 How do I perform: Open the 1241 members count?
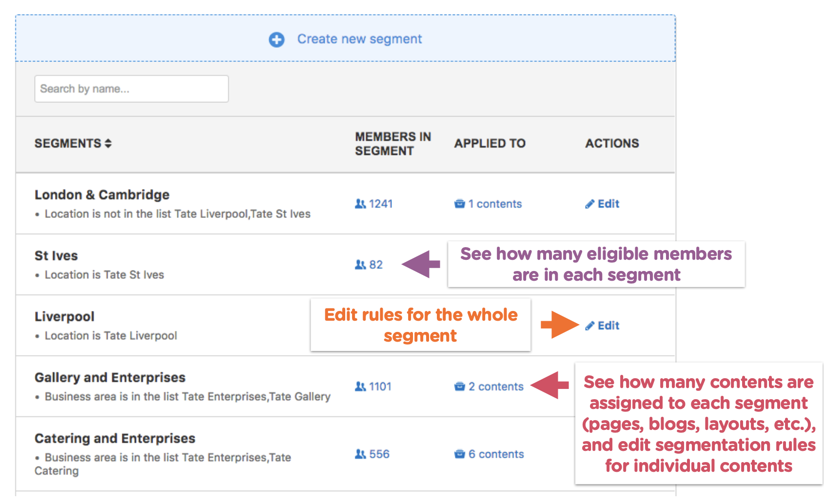pyautogui.click(x=381, y=204)
